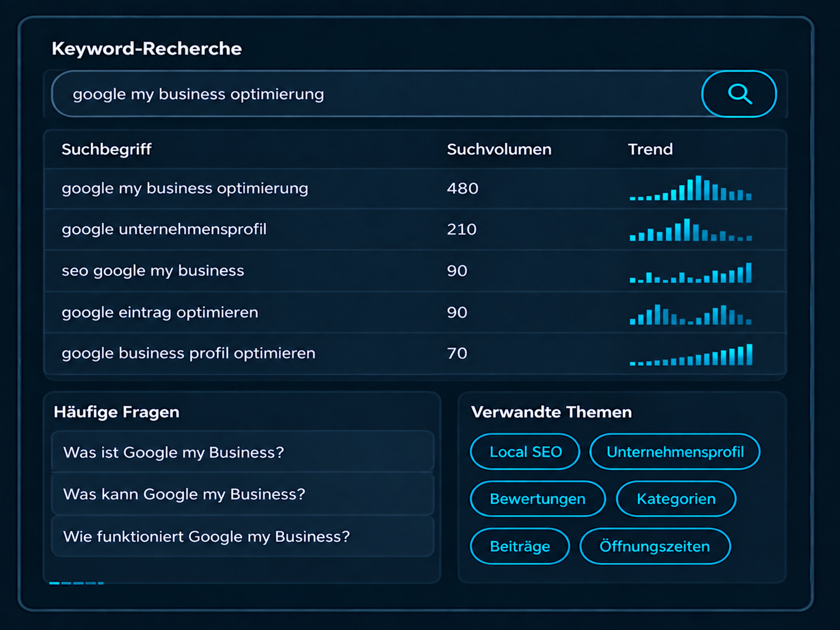Viewport: 840px width, 630px height.
Task: Click the keyword search input field
Action: click(377, 94)
